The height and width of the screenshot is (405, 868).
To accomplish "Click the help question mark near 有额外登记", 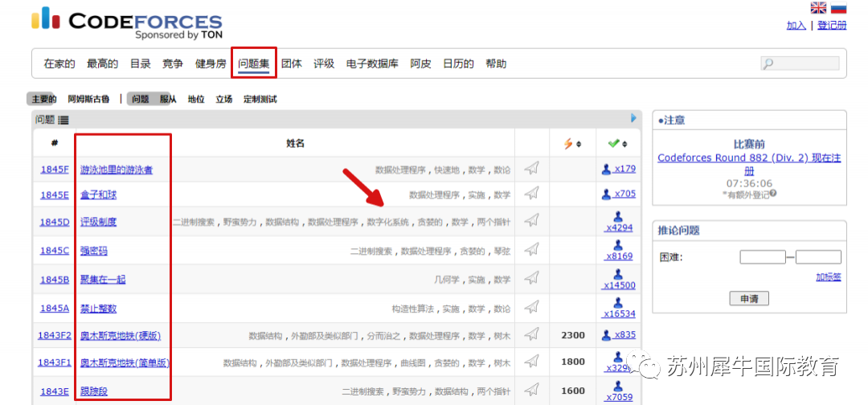I will point(773,194).
